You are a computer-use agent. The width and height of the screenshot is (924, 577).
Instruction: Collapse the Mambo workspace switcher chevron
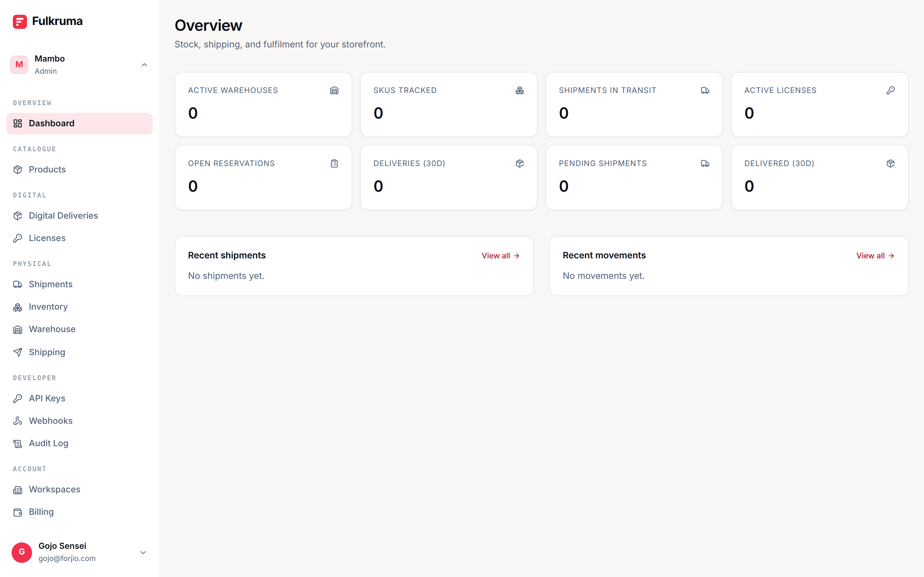pos(144,65)
